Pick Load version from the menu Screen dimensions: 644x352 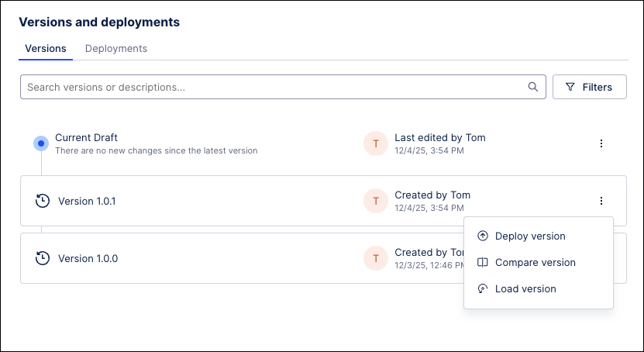[525, 289]
